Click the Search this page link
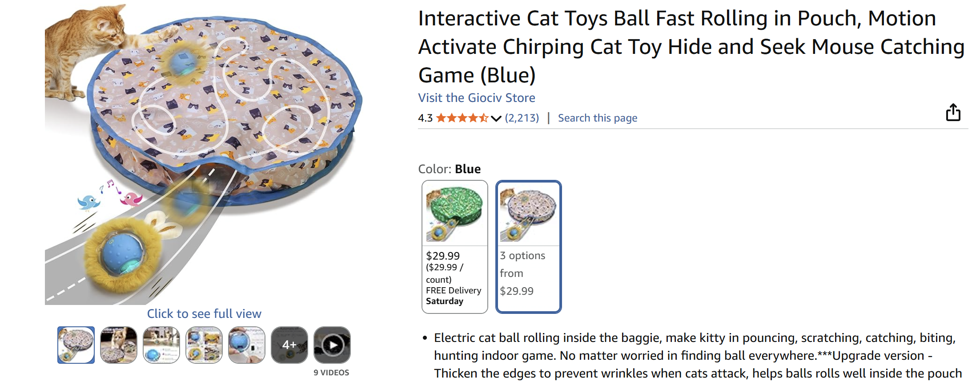This screenshot has height=382, width=980. pyautogui.click(x=598, y=118)
